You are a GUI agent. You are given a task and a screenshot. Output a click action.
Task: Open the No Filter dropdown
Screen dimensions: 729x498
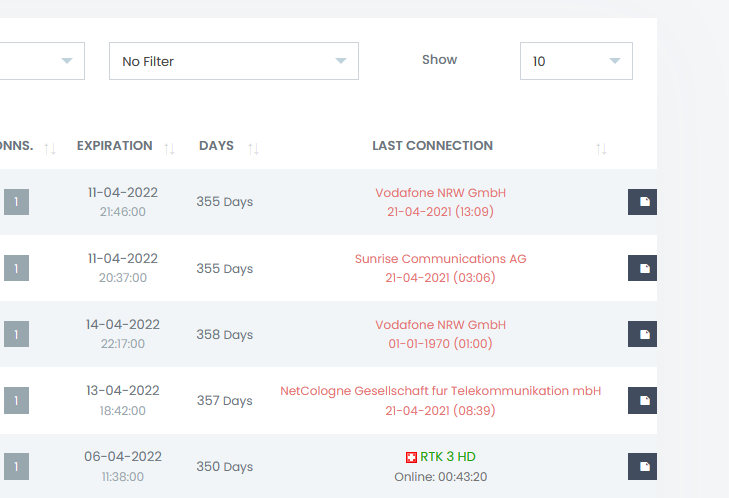(x=233, y=61)
